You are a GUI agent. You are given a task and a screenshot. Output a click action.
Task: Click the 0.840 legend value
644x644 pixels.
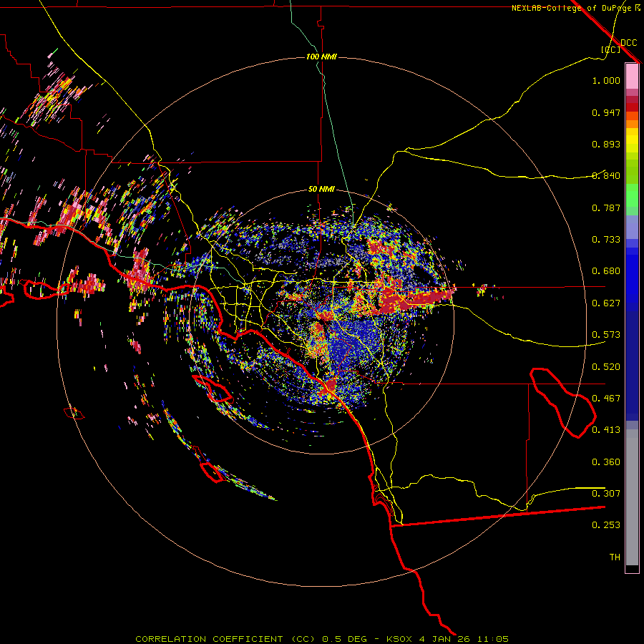coord(606,176)
